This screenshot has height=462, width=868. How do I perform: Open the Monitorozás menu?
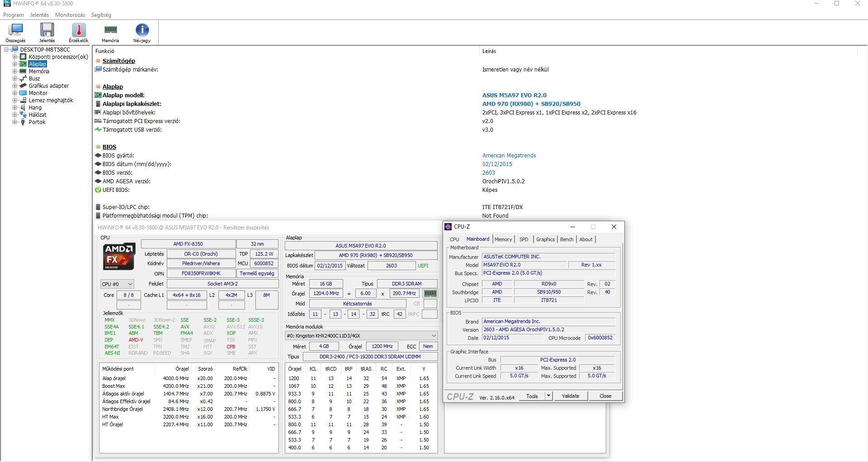point(70,15)
